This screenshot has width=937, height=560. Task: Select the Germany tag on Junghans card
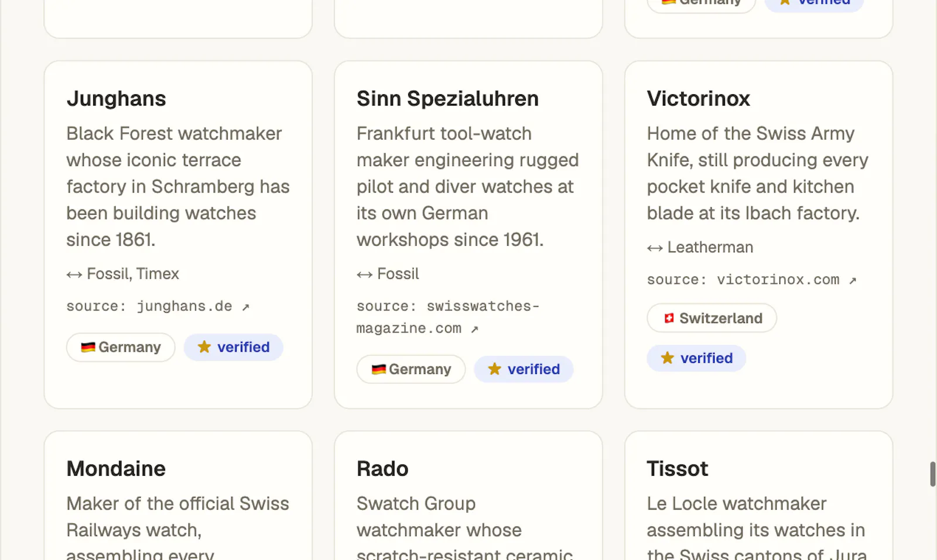[x=121, y=348]
